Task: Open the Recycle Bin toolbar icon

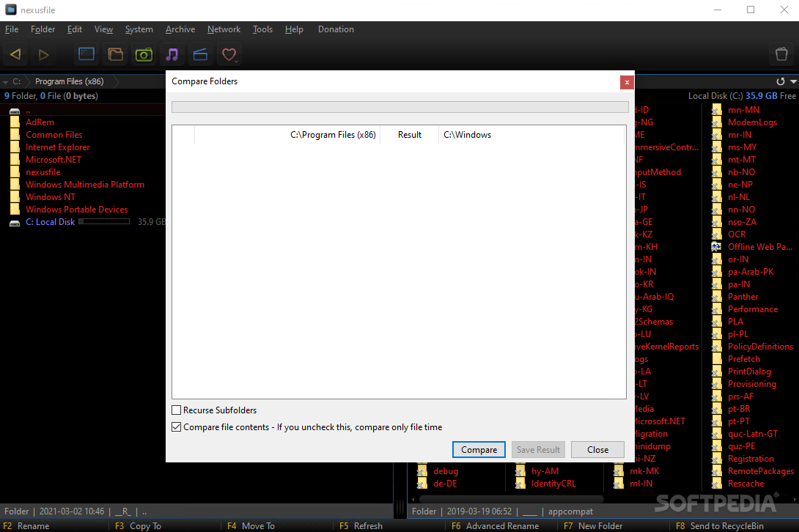Action: pyautogui.click(x=781, y=54)
